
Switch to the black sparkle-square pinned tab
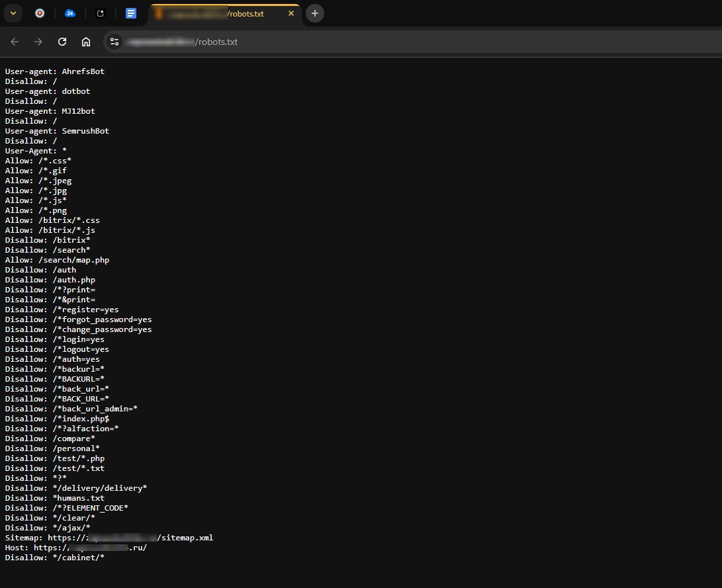101,13
